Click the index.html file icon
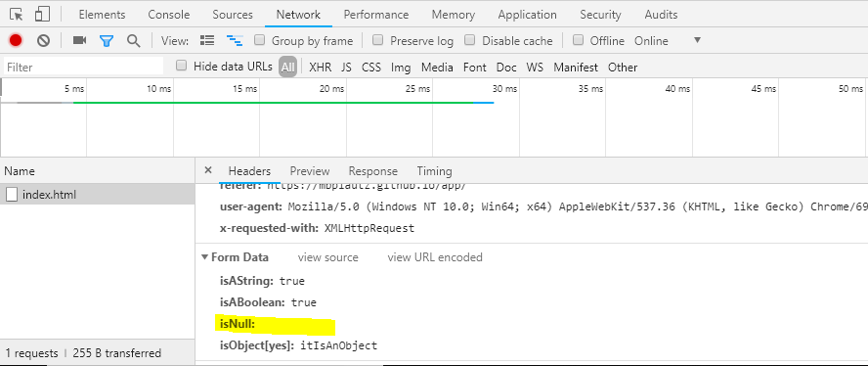The height and width of the screenshot is (366, 868). 12,195
